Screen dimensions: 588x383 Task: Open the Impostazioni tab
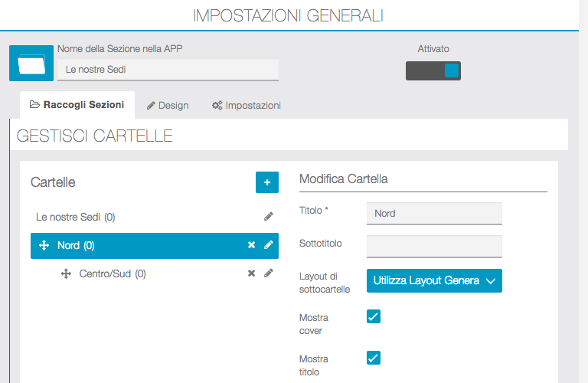click(247, 105)
